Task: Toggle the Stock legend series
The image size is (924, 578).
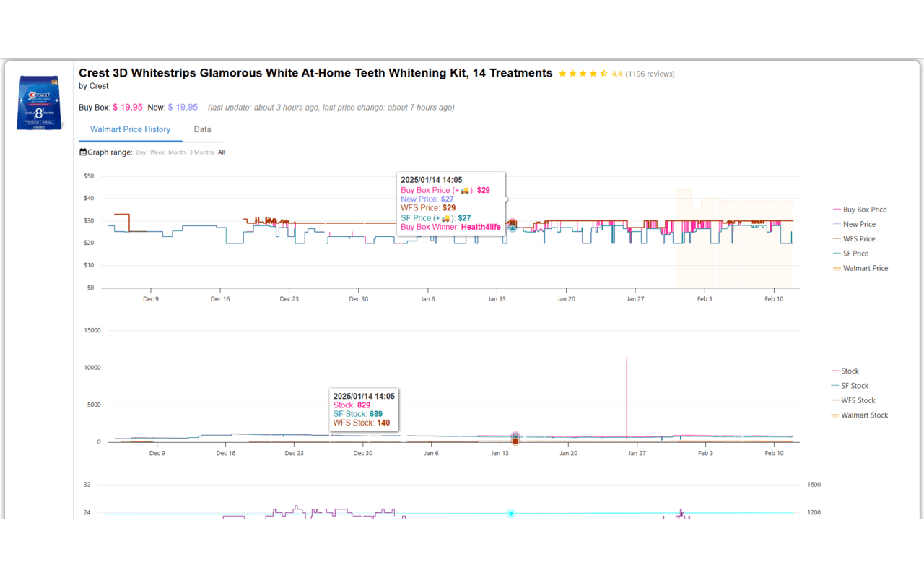Action: [845, 371]
